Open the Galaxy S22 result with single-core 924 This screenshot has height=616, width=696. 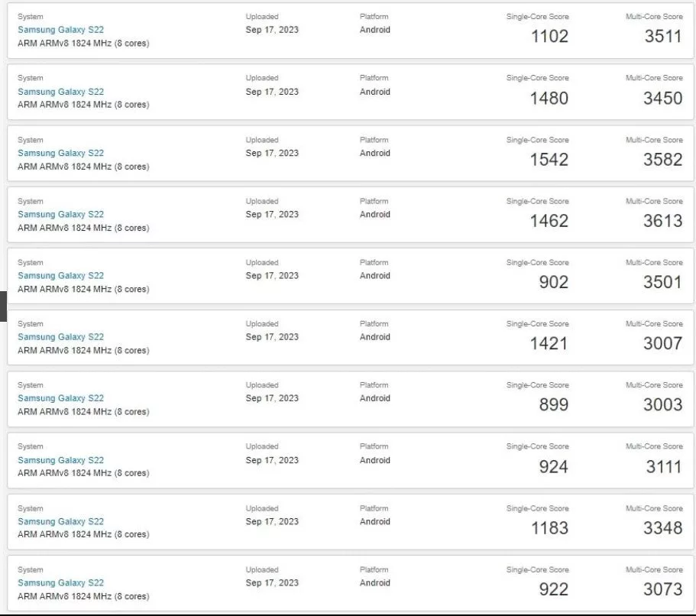pyautogui.click(x=60, y=460)
